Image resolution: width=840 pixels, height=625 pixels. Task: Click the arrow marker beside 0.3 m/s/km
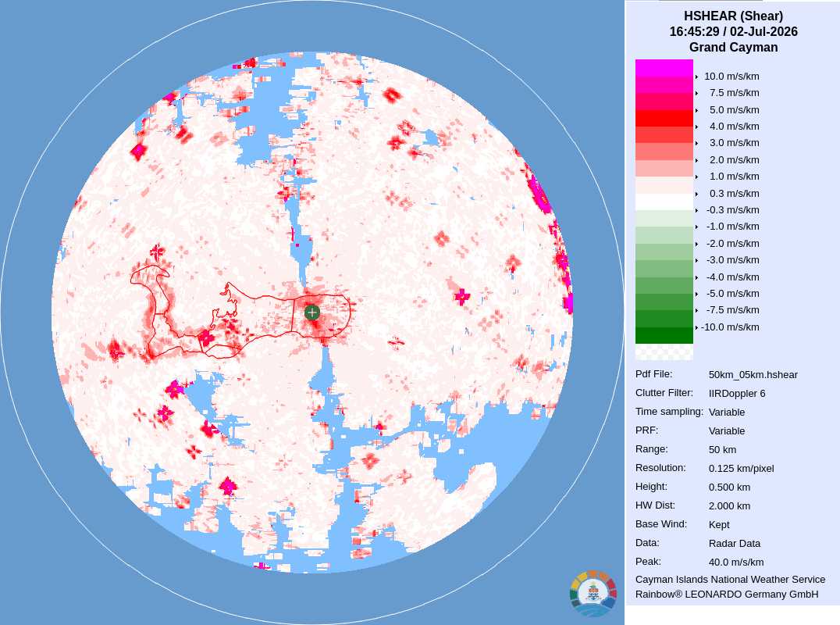(696, 194)
